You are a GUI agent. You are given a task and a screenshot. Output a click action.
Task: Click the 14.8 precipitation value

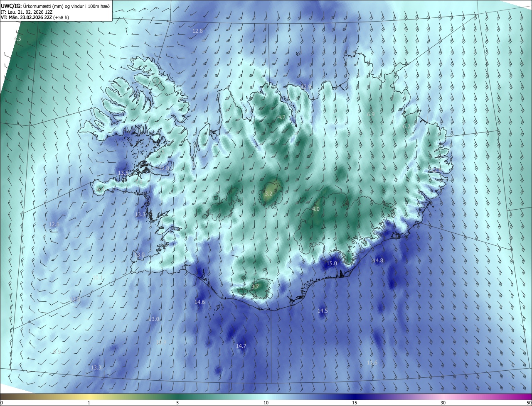378,260
